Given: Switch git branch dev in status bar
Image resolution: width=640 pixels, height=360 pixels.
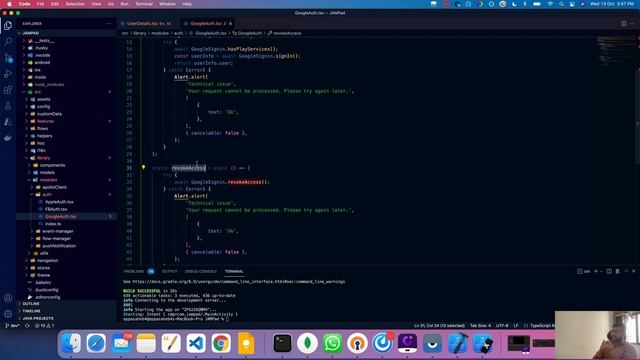Looking at the screenshot, I should click(x=12, y=326).
